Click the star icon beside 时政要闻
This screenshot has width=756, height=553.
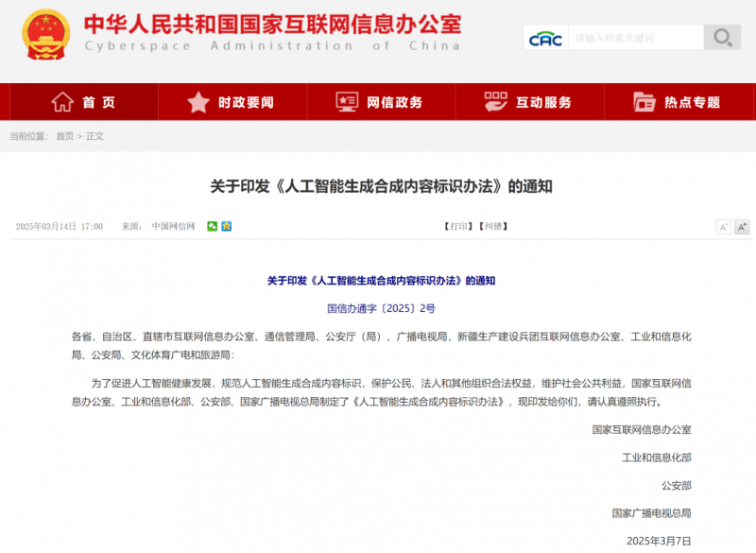pos(197,102)
